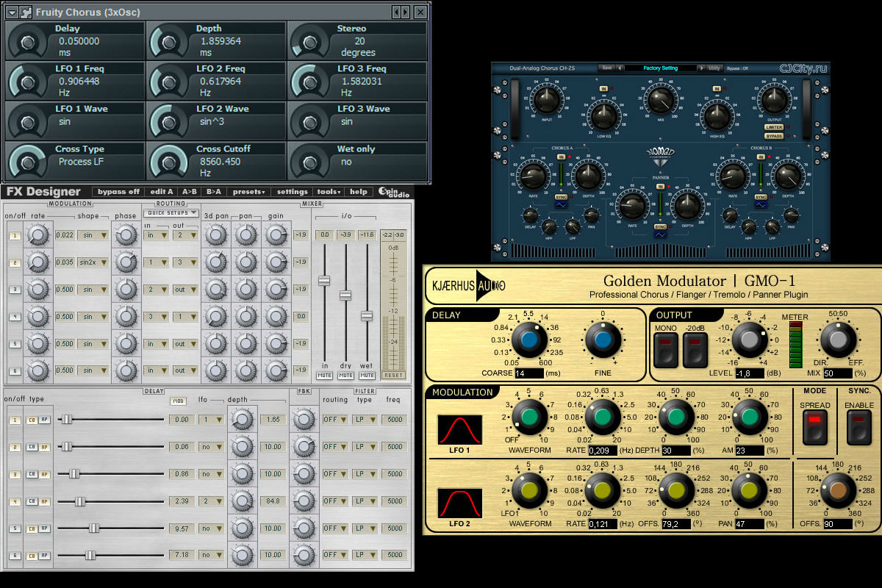Open help in FX Designer
This screenshot has height=588, width=882.
click(359, 192)
